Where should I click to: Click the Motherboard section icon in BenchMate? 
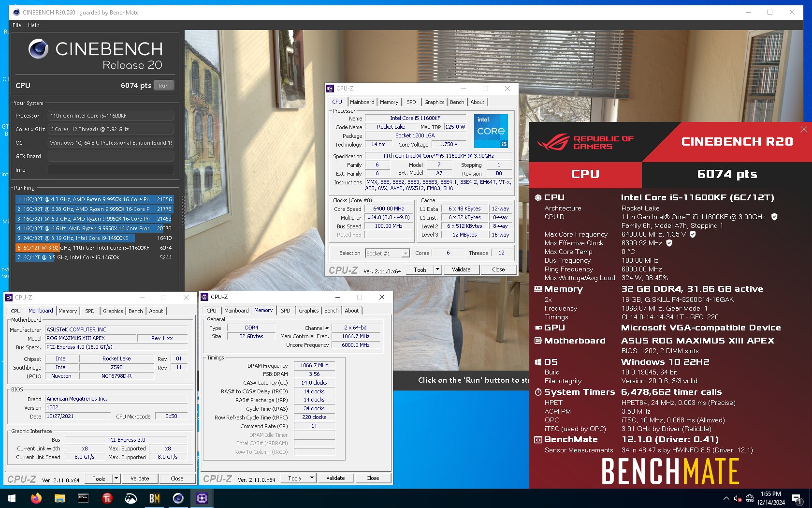538,341
